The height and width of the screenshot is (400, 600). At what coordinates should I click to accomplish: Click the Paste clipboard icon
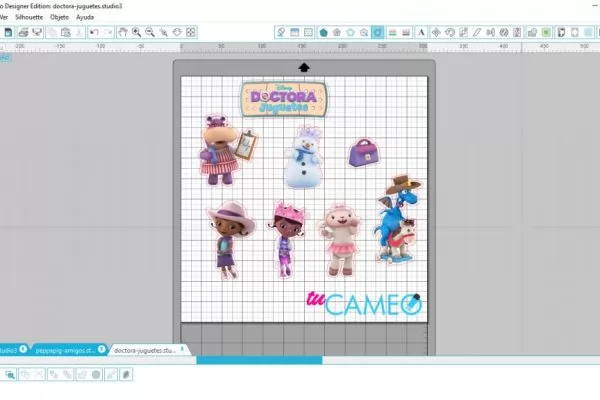[x=66, y=33]
